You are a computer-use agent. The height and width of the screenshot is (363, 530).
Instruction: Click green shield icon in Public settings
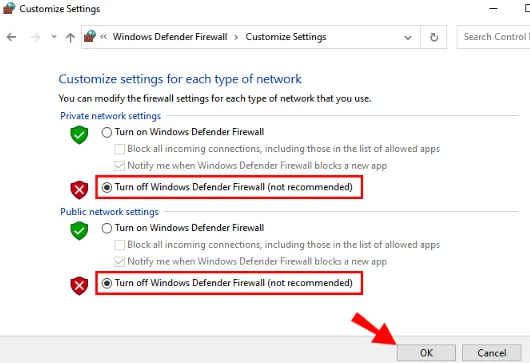pyautogui.click(x=79, y=231)
